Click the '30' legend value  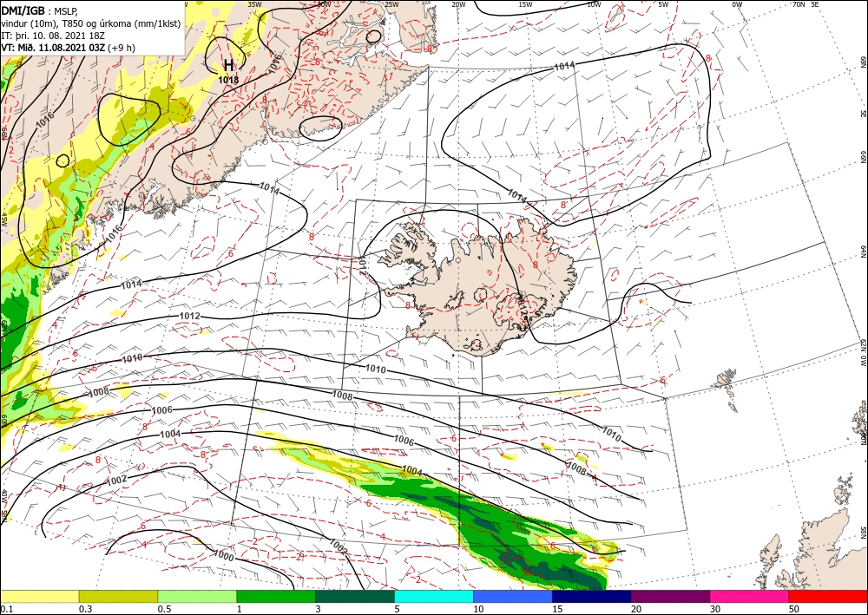pos(716,609)
